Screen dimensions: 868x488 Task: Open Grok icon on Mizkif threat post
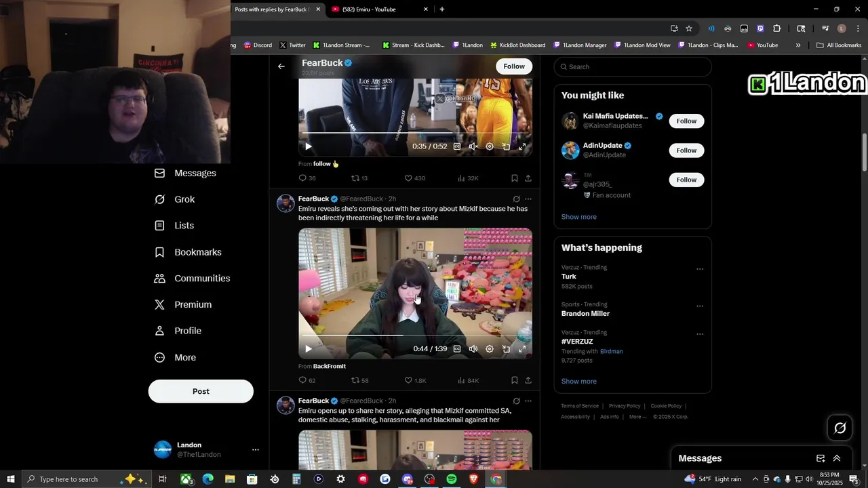click(x=516, y=199)
